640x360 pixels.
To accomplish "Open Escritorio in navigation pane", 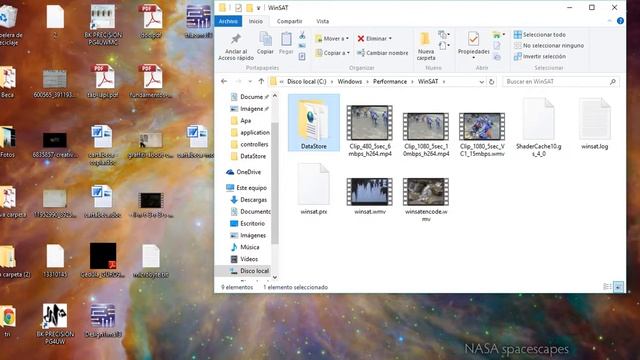I will pos(248,223).
